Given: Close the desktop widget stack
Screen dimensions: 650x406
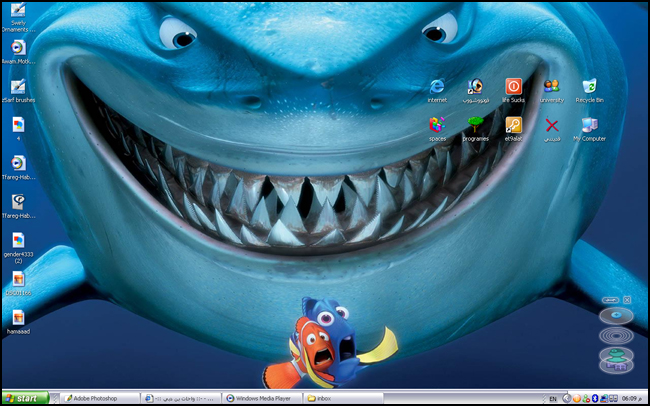Looking at the screenshot, I should coord(627,299).
